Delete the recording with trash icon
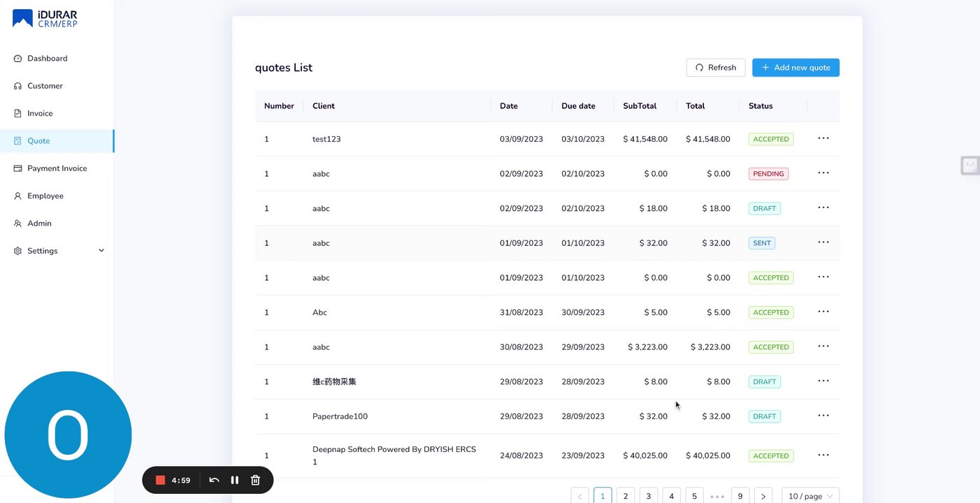Image resolution: width=980 pixels, height=503 pixels. [255, 480]
